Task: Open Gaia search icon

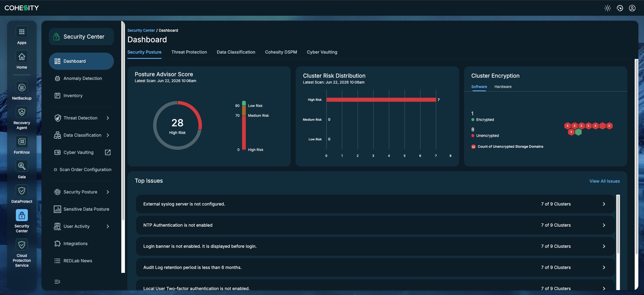Action: (22, 166)
